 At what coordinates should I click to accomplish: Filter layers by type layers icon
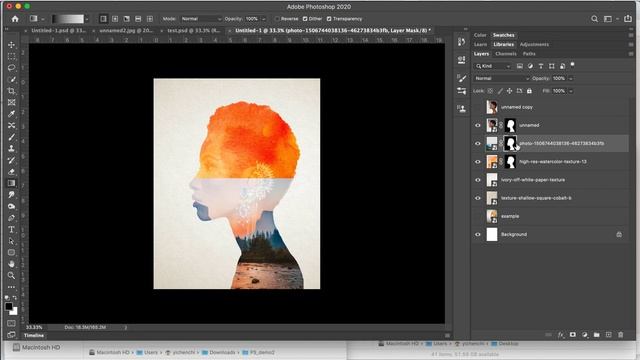coord(541,66)
